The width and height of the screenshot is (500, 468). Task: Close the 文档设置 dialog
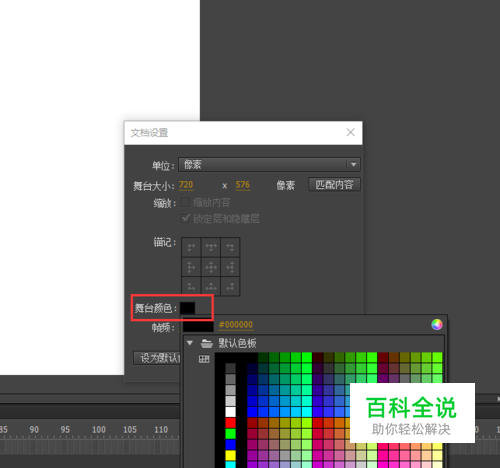[x=350, y=132]
